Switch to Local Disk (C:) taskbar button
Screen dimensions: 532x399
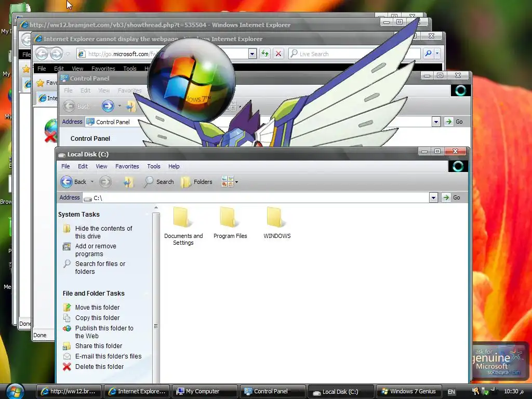tap(341, 392)
